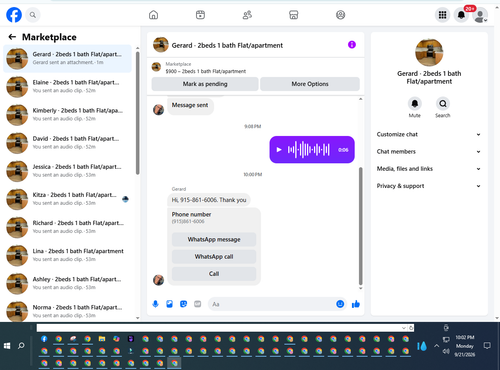
Task: Open the Kimberly conversation
Action: pos(67,115)
